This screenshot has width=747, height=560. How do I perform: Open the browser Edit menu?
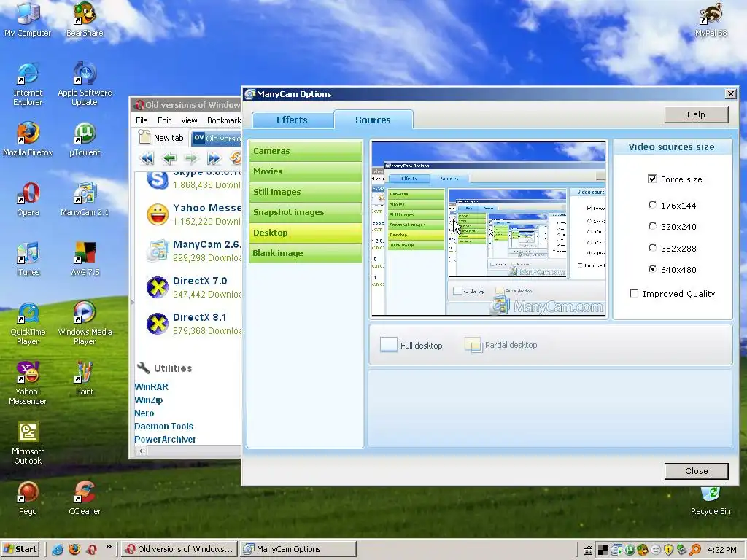click(164, 120)
